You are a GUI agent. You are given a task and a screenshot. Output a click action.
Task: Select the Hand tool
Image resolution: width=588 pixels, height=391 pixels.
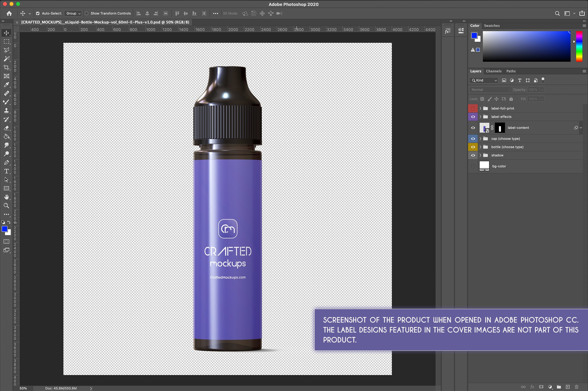tap(6, 197)
